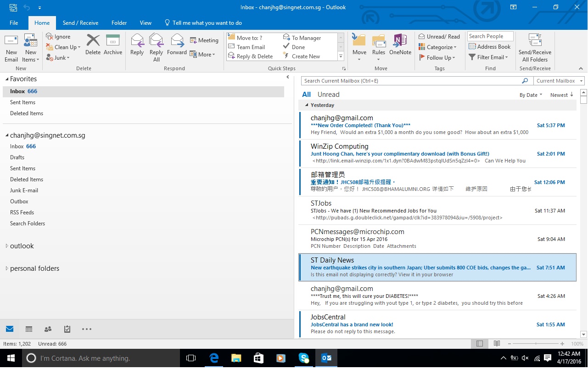
Task: Open the Junk dropdown menu
Action: [x=58, y=58]
